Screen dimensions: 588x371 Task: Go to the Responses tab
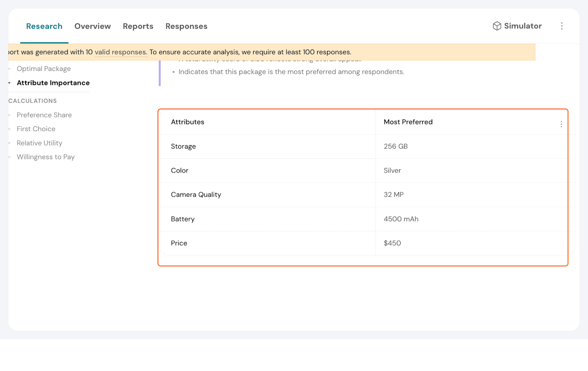(x=186, y=26)
